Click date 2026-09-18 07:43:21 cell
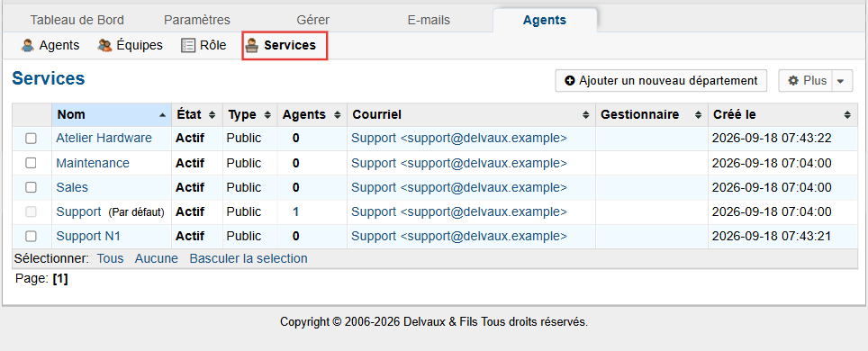868x351 pixels. click(772, 236)
